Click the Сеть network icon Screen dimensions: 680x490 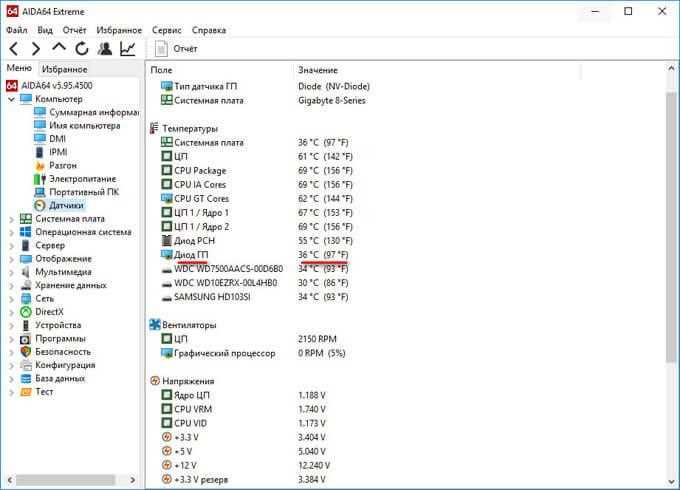point(26,298)
